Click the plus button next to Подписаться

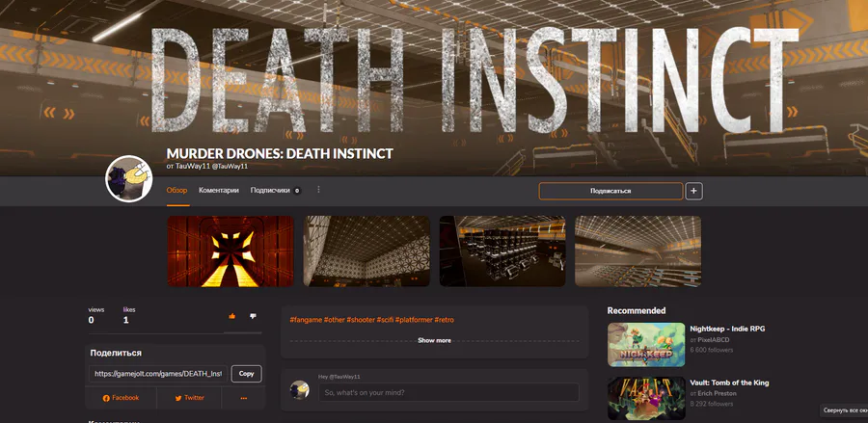[x=693, y=192]
